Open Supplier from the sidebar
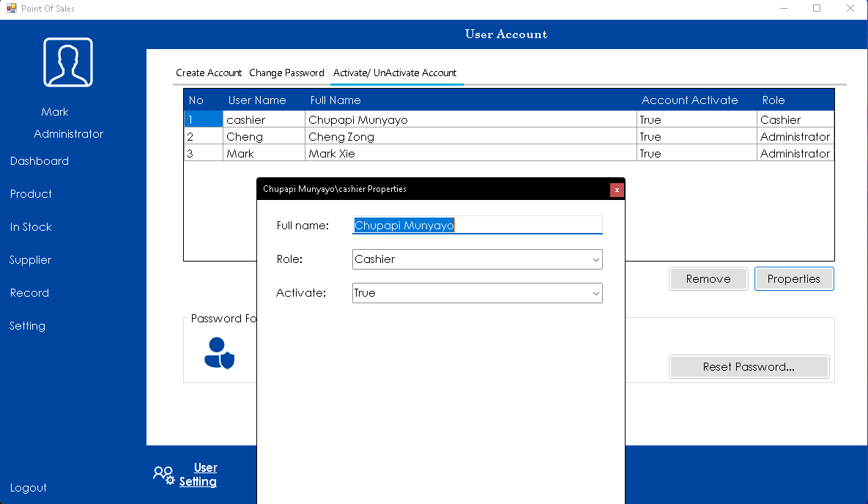The width and height of the screenshot is (868, 504). pyautogui.click(x=31, y=260)
